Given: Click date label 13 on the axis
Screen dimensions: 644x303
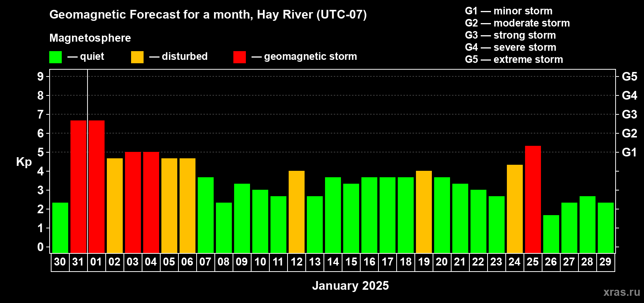Looking at the screenshot, I should (x=314, y=262).
